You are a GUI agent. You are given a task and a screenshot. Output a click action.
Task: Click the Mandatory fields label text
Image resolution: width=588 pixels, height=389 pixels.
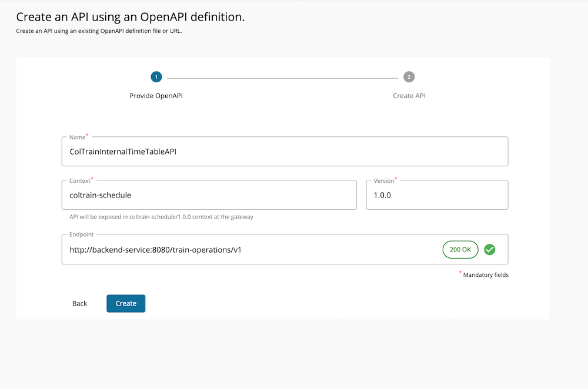point(485,274)
